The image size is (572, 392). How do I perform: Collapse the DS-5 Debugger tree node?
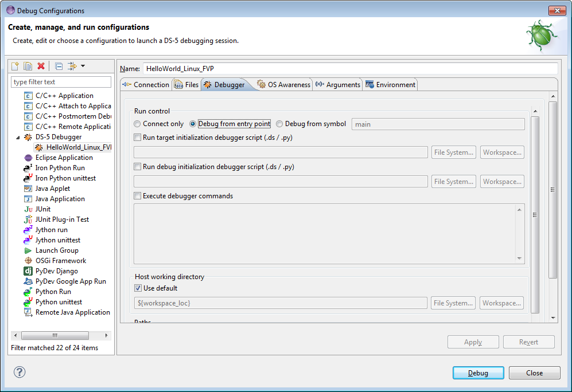[18, 138]
